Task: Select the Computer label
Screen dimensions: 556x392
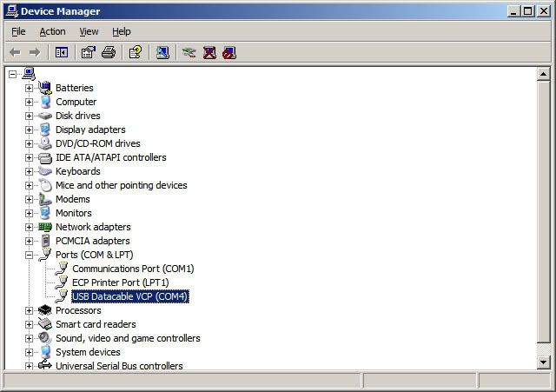Action: pos(76,102)
